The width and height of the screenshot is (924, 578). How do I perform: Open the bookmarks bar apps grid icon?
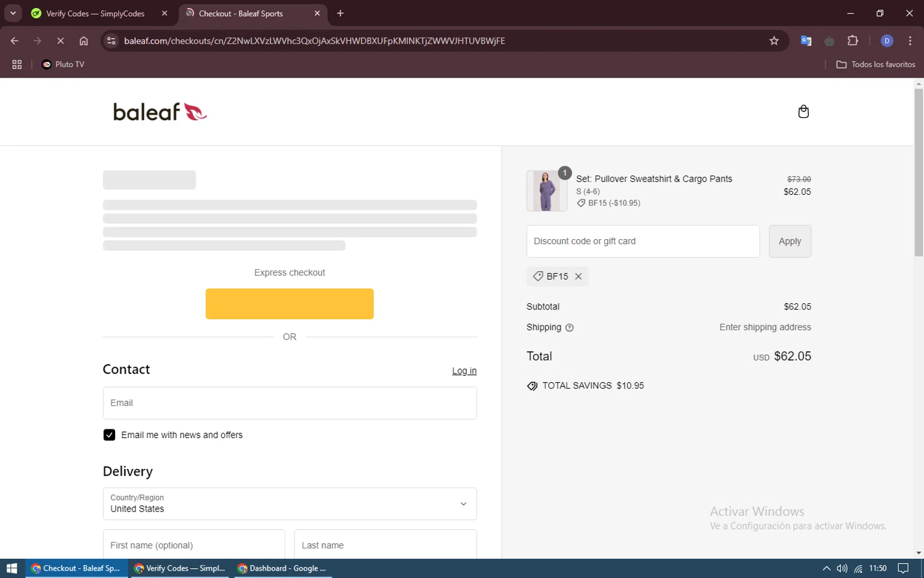click(17, 64)
